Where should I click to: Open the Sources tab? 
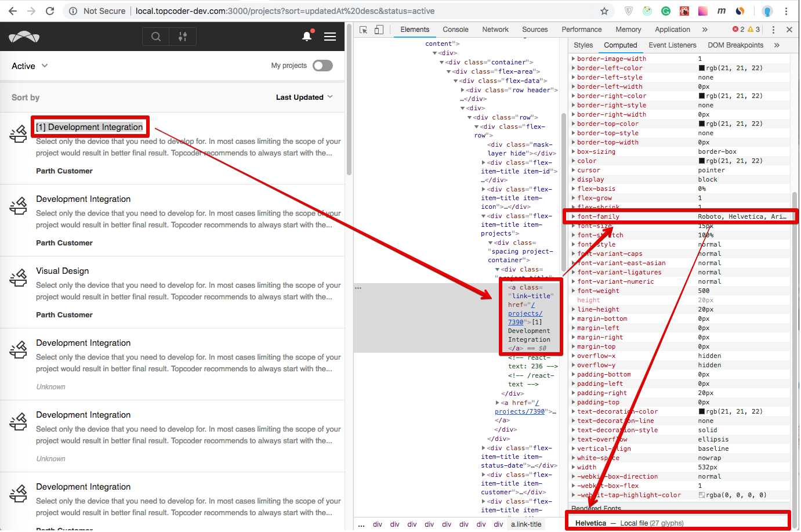[x=535, y=30]
